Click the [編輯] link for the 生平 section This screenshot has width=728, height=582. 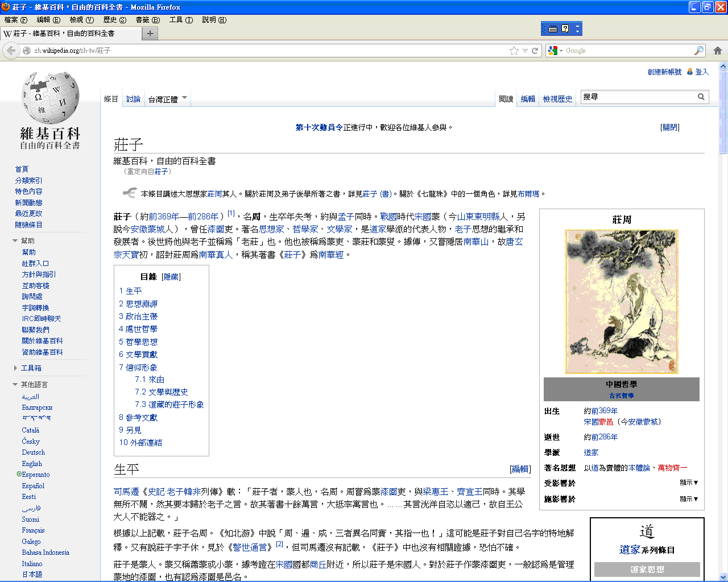pyautogui.click(x=520, y=469)
